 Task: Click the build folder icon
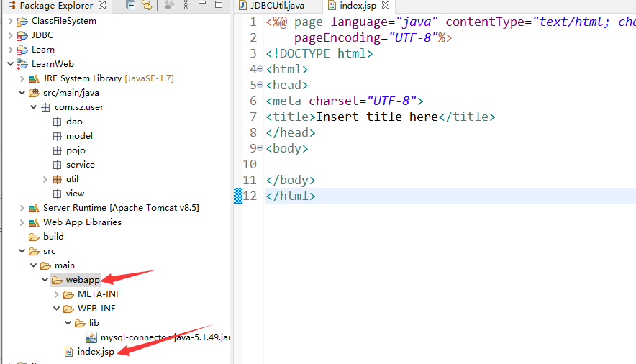point(34,237)
